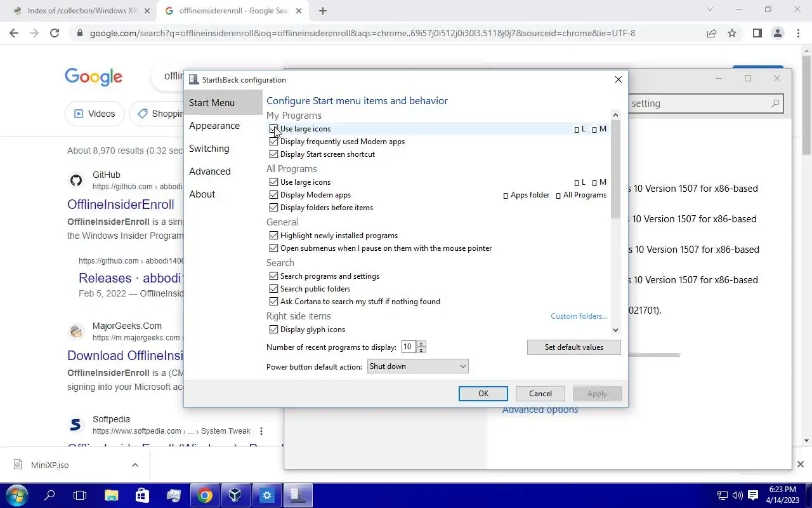Launch File Explorer from the taskbar

111,495
